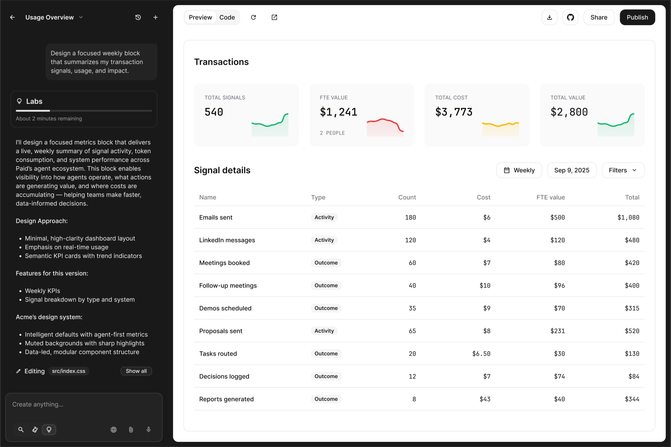The width and height of the screenshot is (672, 447).
Task: Select the Follow-up meetings row name
Action: [x=228, y=286]
